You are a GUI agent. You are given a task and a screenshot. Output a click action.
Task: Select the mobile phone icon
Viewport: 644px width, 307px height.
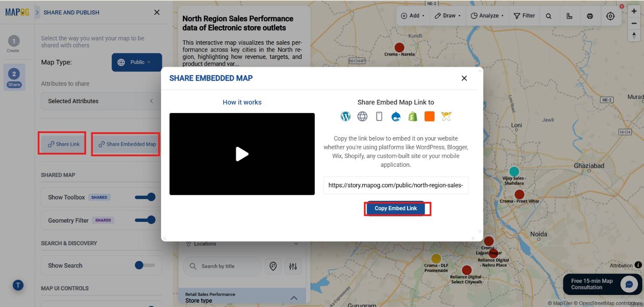379,117
